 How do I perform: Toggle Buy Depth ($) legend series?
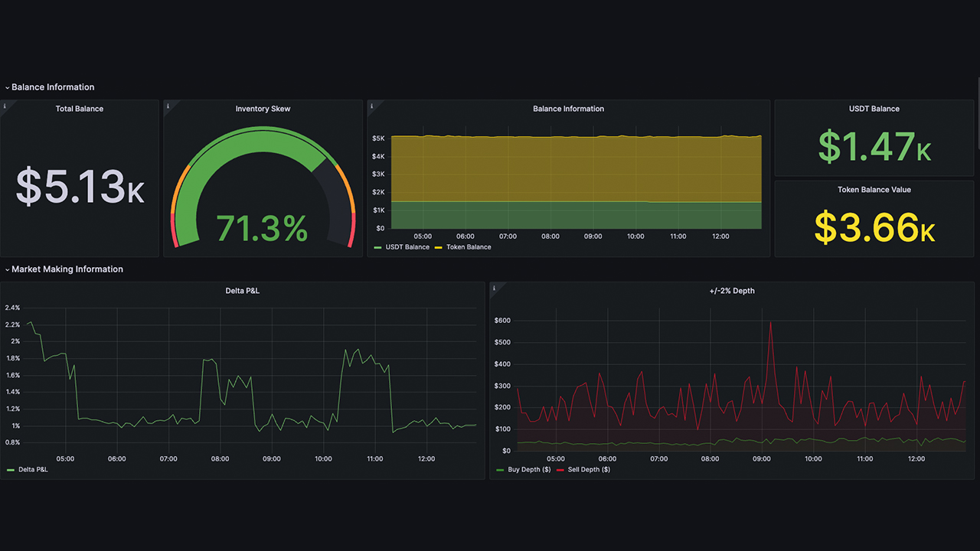529,469
